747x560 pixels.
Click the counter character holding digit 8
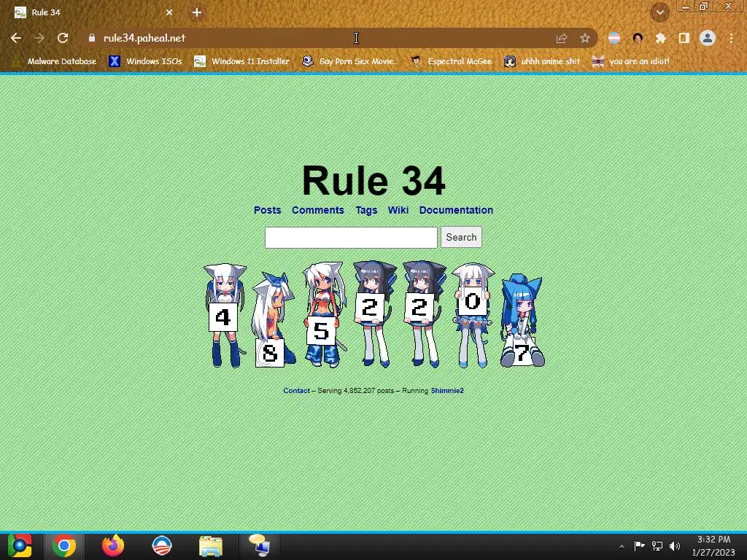click(273, 319)
